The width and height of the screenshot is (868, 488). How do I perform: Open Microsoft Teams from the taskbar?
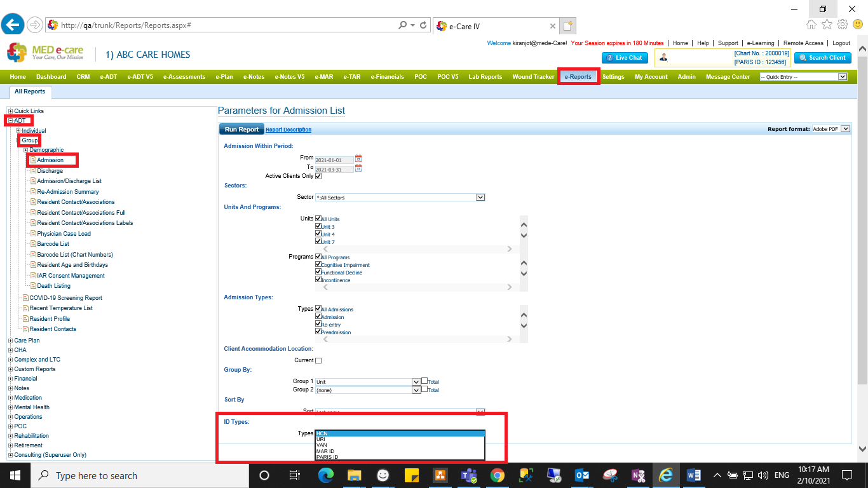[x=469, y=475]
